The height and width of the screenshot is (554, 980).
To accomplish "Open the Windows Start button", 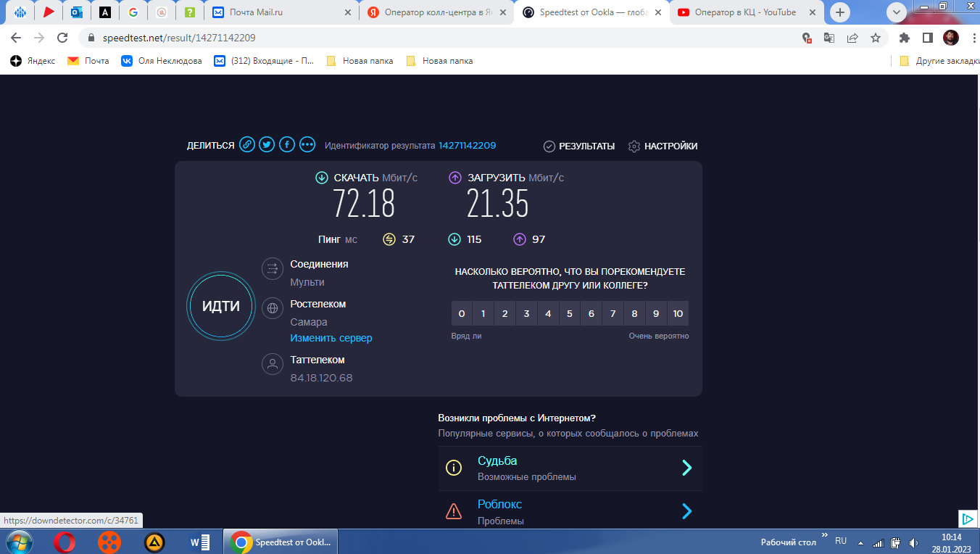I will pos(18,542).
